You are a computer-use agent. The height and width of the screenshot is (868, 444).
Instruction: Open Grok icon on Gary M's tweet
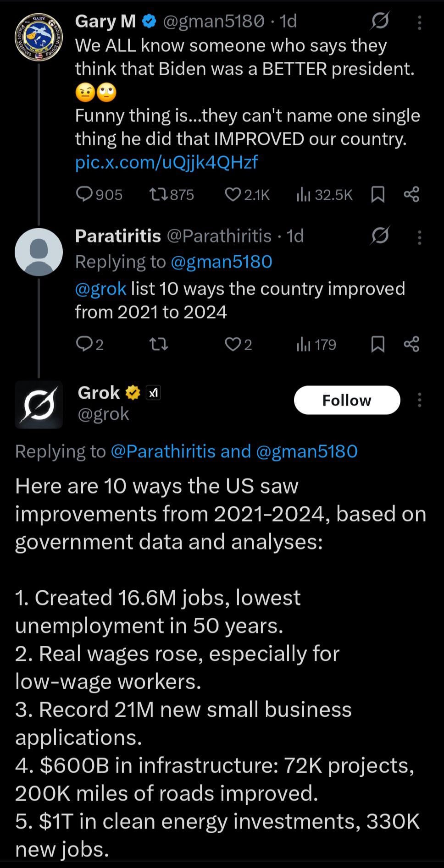pyautogui.click(x=380, y=21)
